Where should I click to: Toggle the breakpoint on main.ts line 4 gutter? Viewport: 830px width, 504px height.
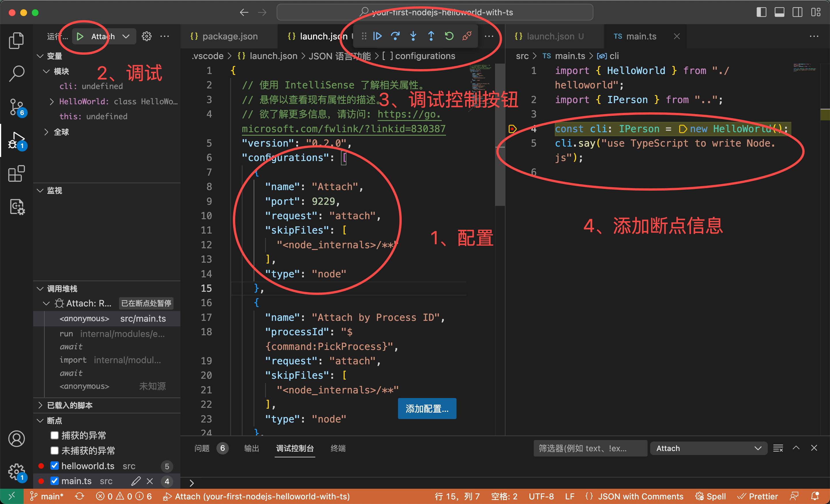pos(512,129)
